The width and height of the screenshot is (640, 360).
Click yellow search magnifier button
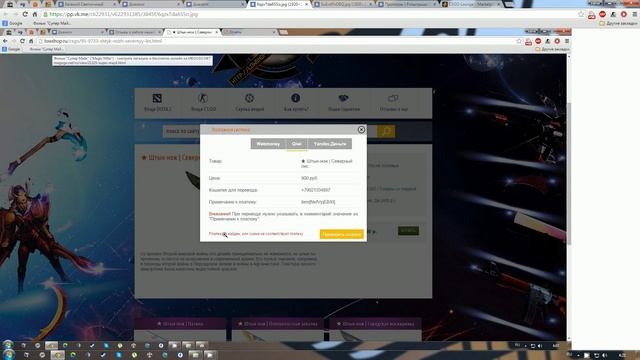tap(386, 131)
